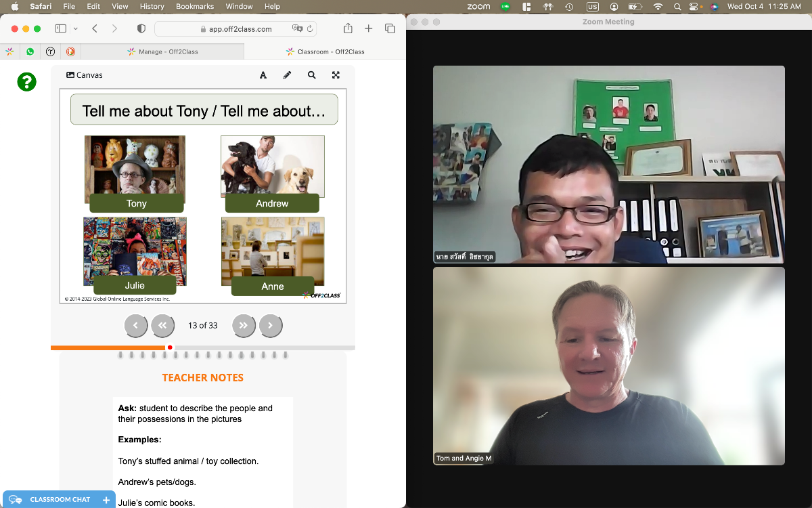Click the app.off2class.com address bar
812x508 pixels.
[237, 29]
